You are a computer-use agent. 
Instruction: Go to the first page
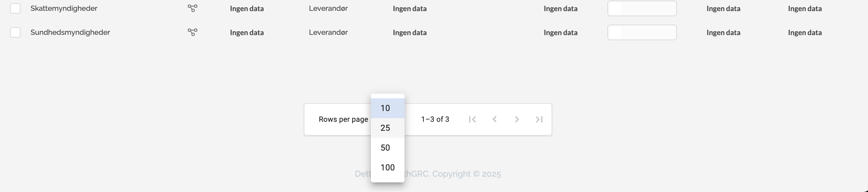tap(472, 119)
